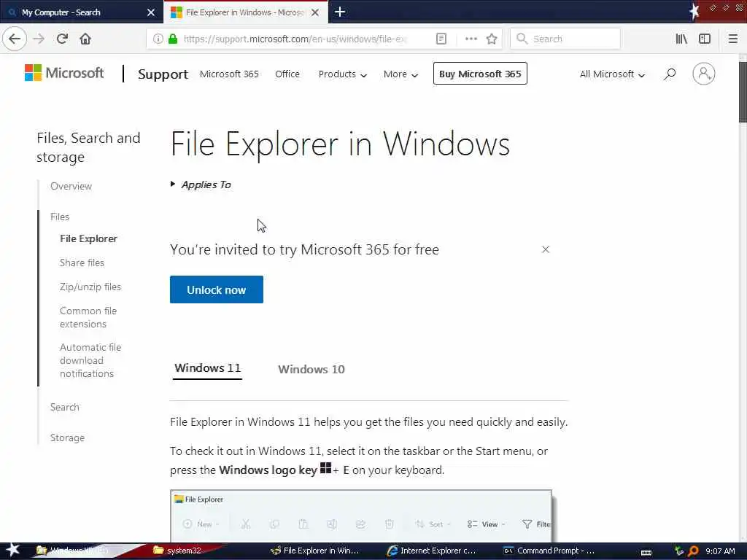747x560 pixels.
Task: Go back to the previous page
Action: pyautogui.click(x=15, y=39)
